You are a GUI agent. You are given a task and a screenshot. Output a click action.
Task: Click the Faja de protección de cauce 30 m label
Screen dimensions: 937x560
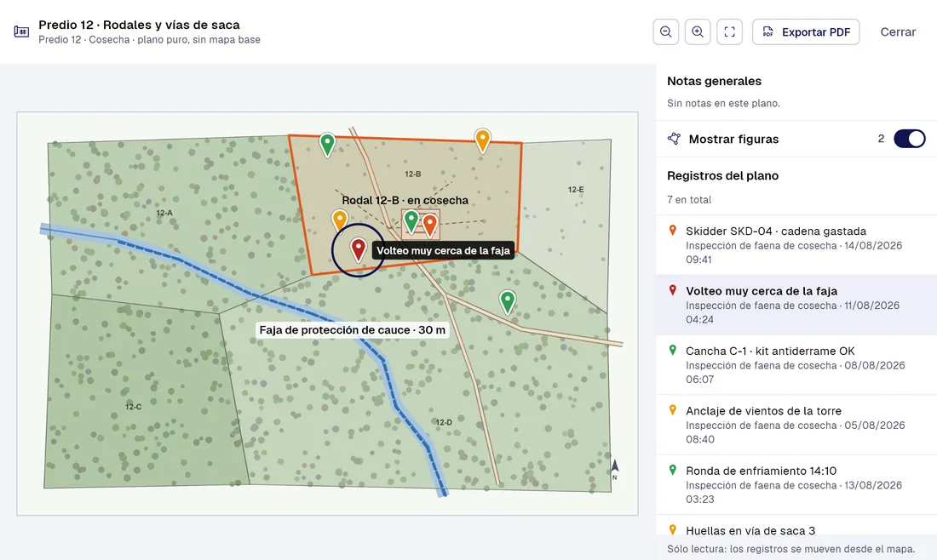point(352,329)
